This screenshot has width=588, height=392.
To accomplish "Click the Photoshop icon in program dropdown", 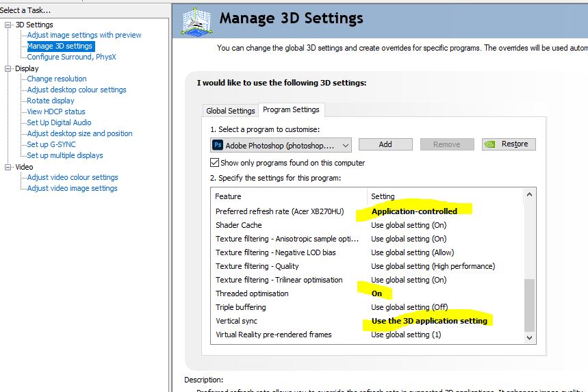I will 218,145.
